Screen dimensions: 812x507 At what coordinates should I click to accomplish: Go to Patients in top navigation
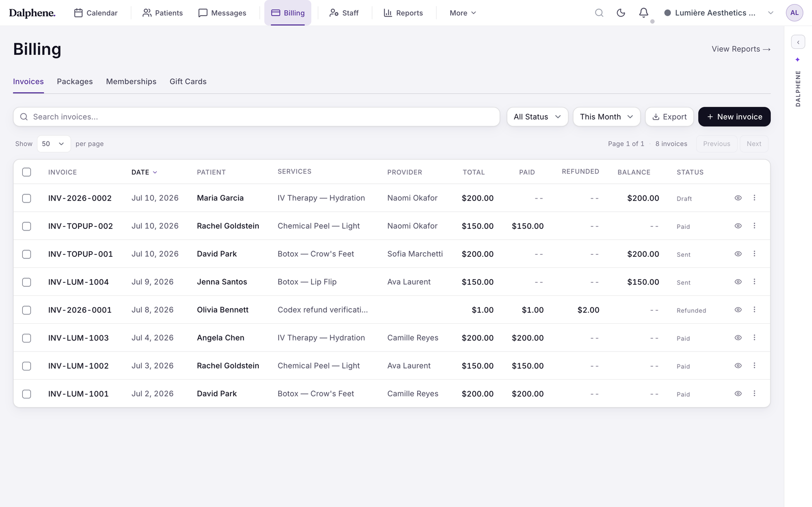point(162,13)
